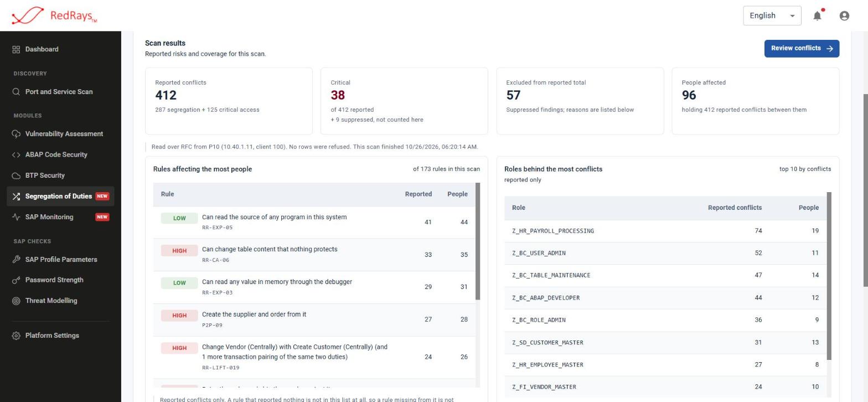This screenshot has width=868, height=402.
Task: Click the Port and Service Scan magnifier icon
Action: click(16, 92)
